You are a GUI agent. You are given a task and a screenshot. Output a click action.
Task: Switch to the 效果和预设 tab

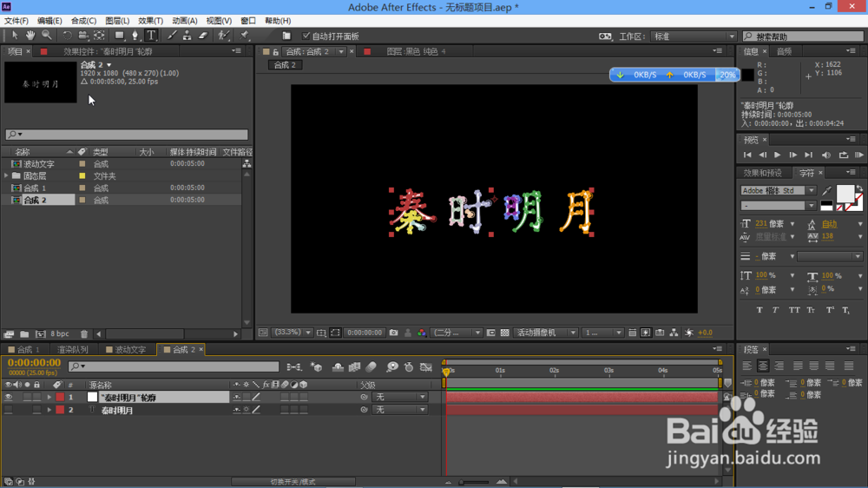tap(762, 173)
